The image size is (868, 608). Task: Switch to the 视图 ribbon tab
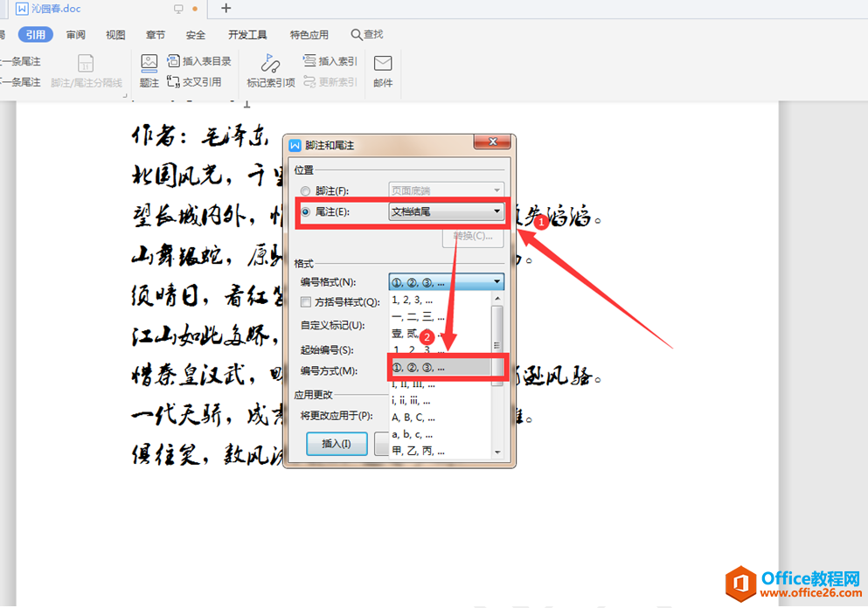point(115,34)
